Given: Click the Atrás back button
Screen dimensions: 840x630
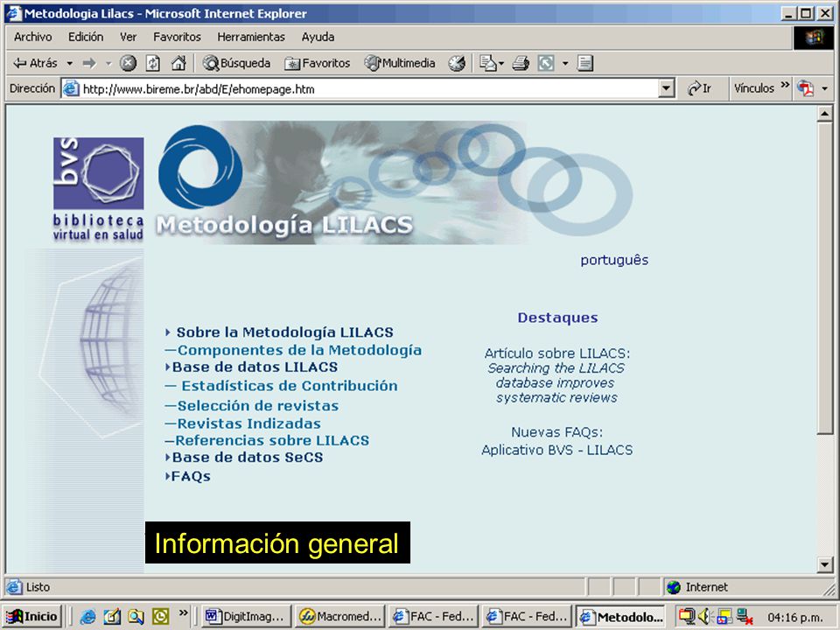Looking at the screenshot, I should coord(35,63).
